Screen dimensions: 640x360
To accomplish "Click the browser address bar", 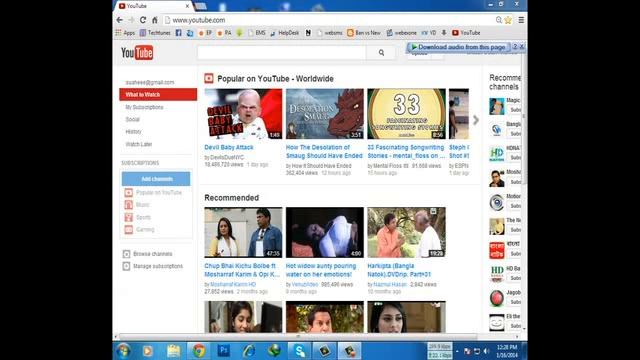I will click(329, 20).
